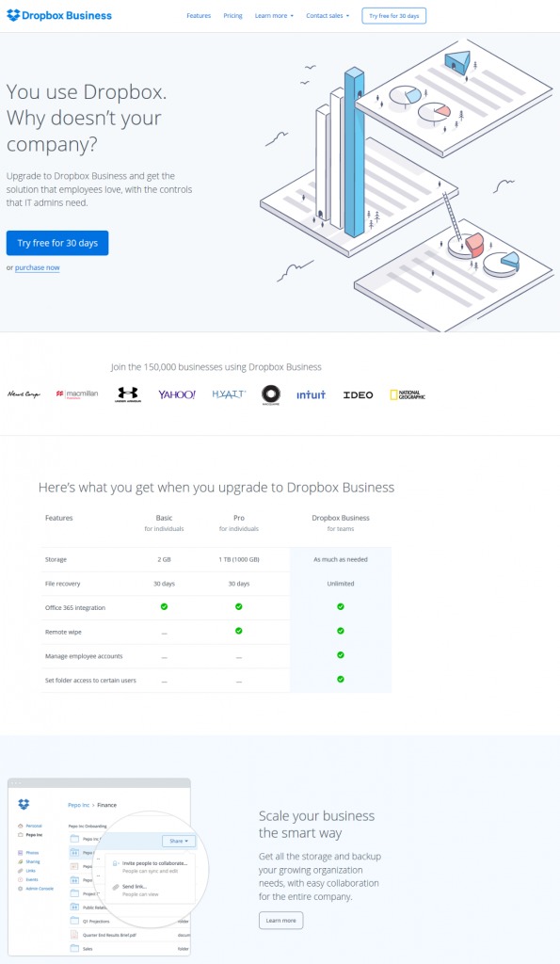The width and height of the screenshot is (560, 964).
Task: Click the Q1 Projections folder icon
Action: [74, 921]
